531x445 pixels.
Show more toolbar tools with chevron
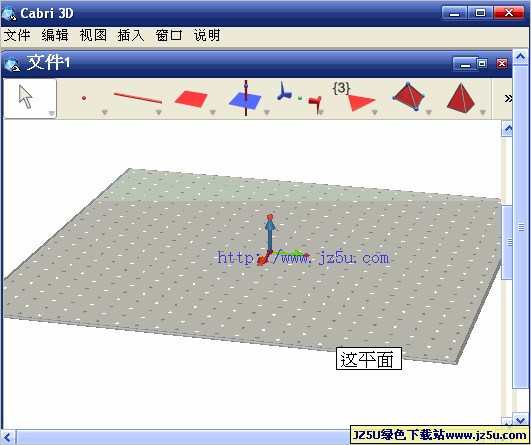(x=508, y=98)
